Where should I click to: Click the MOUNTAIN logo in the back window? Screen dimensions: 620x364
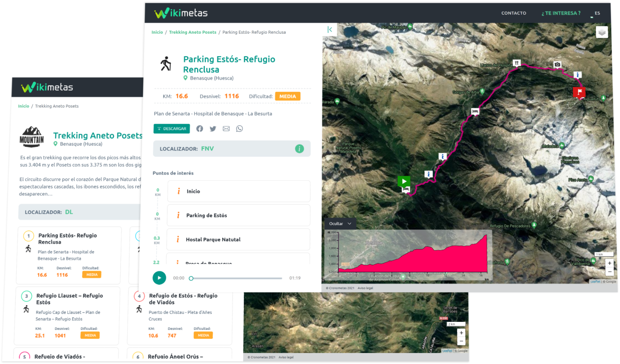32,137
